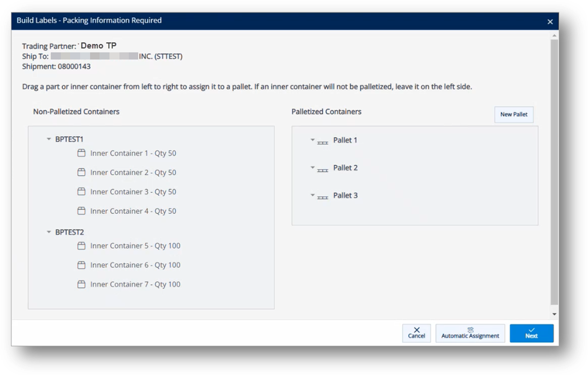Expand Pallet 3 using its chevron
The image size is (588, 375).
point(312,195)
